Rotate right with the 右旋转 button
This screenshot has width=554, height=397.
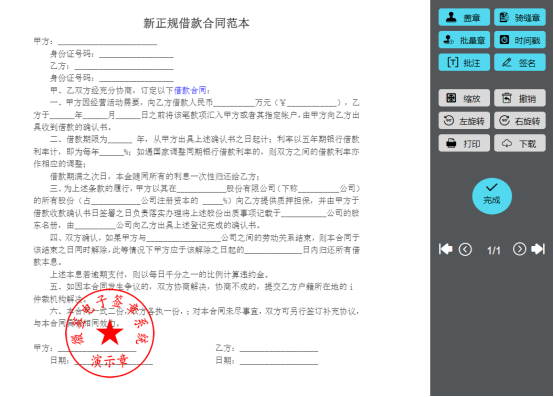point(520,121)
